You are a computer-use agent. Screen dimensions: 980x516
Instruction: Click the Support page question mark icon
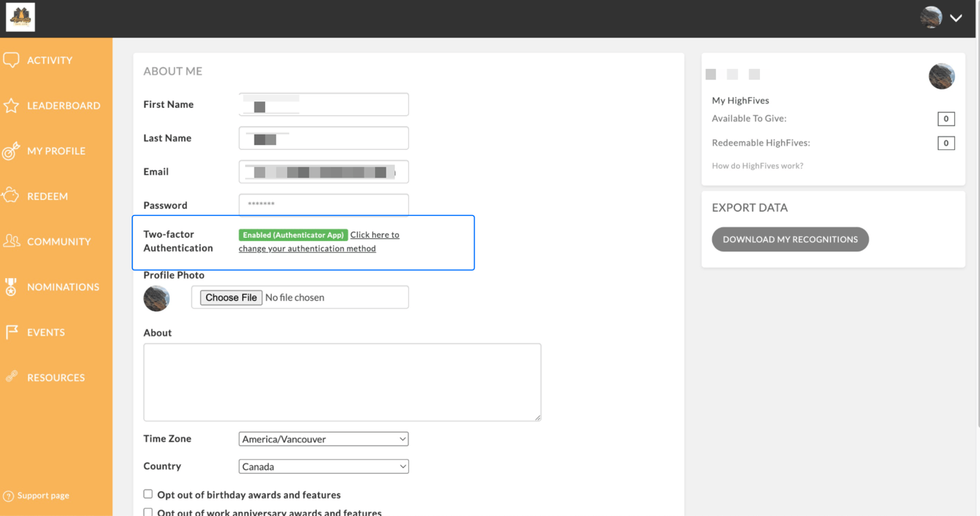pos(8,495)
